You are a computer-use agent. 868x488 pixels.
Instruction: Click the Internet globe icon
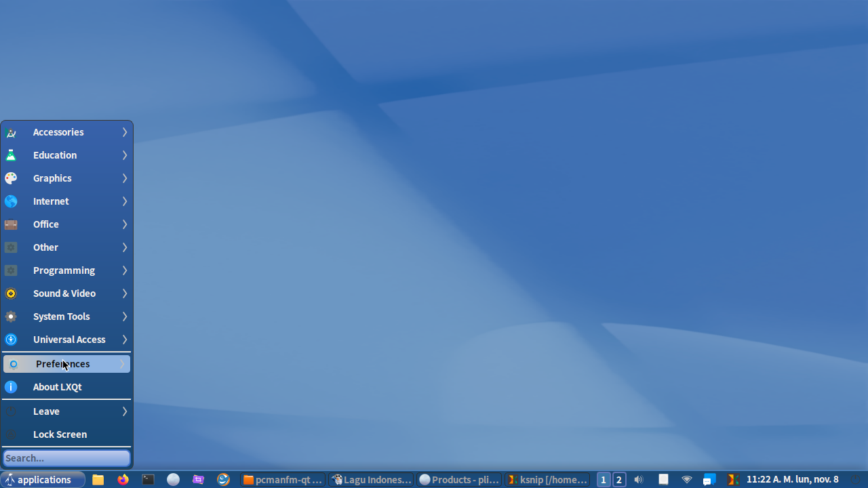click(x=11, y=201)
